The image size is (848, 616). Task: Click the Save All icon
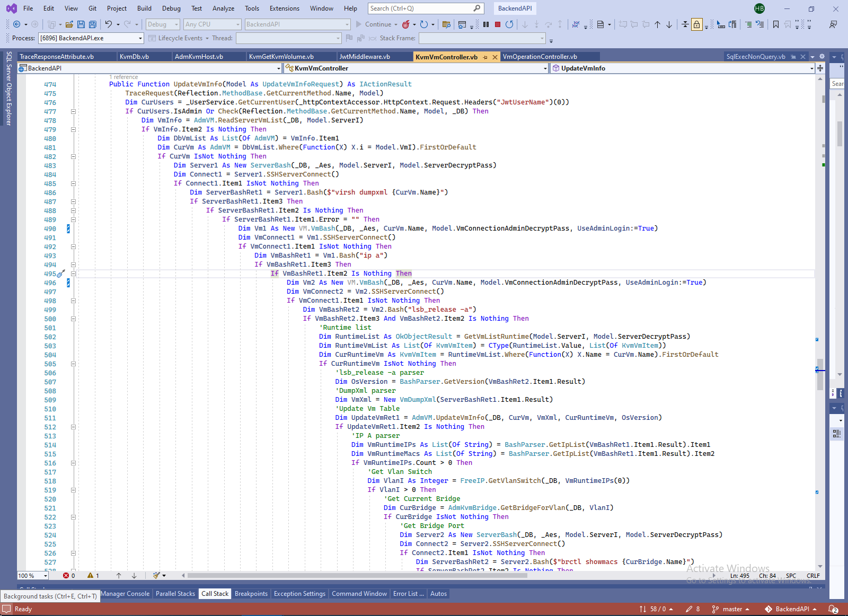click(93, 24)
